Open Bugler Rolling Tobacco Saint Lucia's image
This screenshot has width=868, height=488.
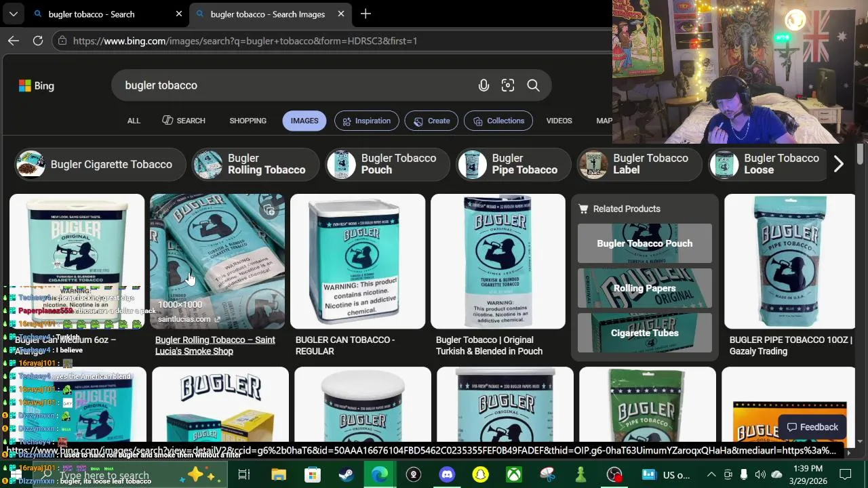tap(217, 262)
